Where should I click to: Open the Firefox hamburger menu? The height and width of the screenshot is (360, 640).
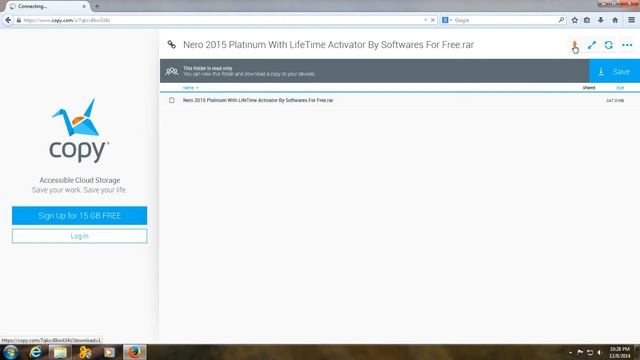[631, 20]
